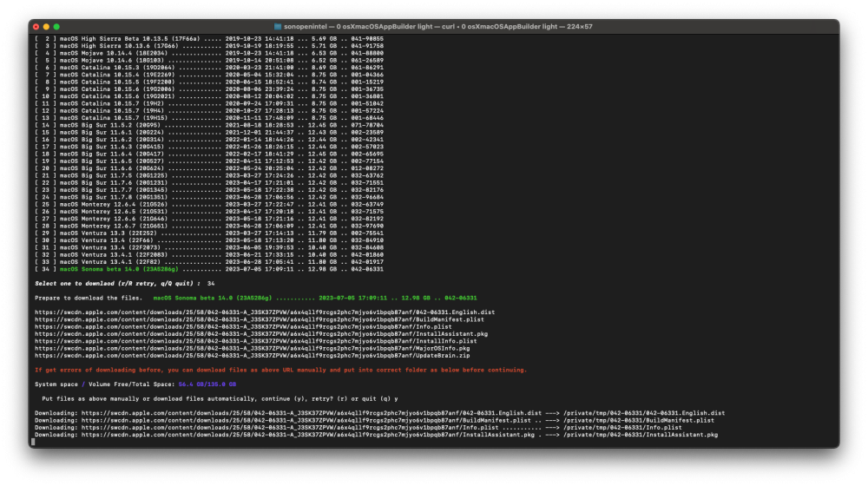Click destination path '/private/tmp/042-06331/BuildManifest.plist'
868x486 pixels.
[x=638, y=420]
